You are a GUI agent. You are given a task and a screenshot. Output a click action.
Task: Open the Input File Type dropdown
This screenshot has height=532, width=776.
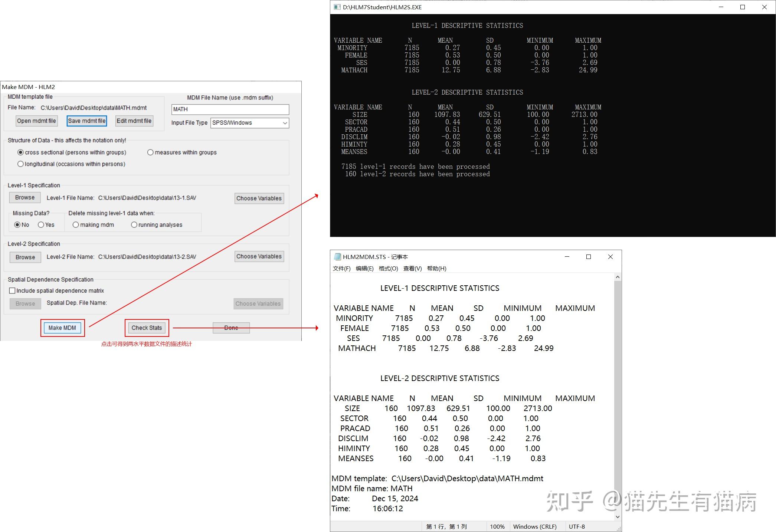(284, 123)
